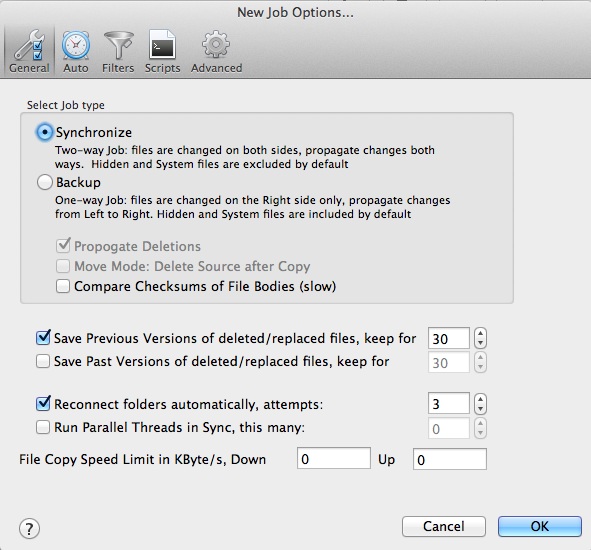Click the help question mark button
Image resolution: width=591 pixels, height=550 pixels.
[x=29, y=528]
